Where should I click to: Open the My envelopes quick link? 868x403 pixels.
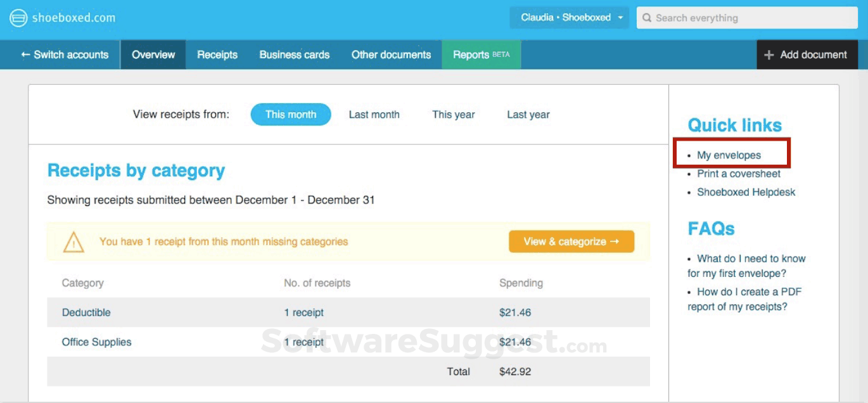click(x=729, y=155)
